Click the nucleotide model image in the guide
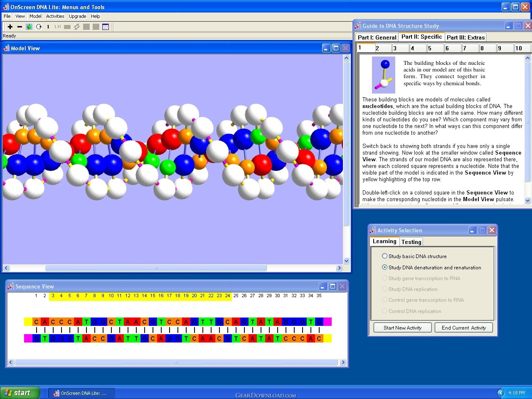The height and width of the screenshot is (399, 532). pyautogui.click(x=384, y=75)
